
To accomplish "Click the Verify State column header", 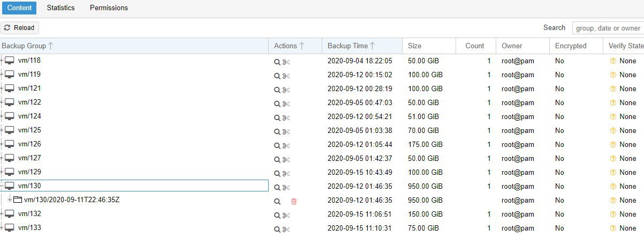I will (624, 46).
